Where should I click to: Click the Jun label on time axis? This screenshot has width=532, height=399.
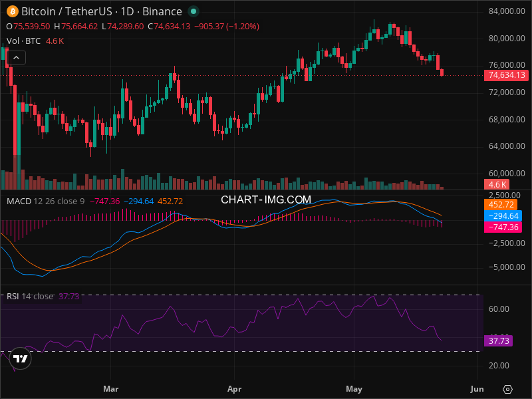tap(477, 389)
